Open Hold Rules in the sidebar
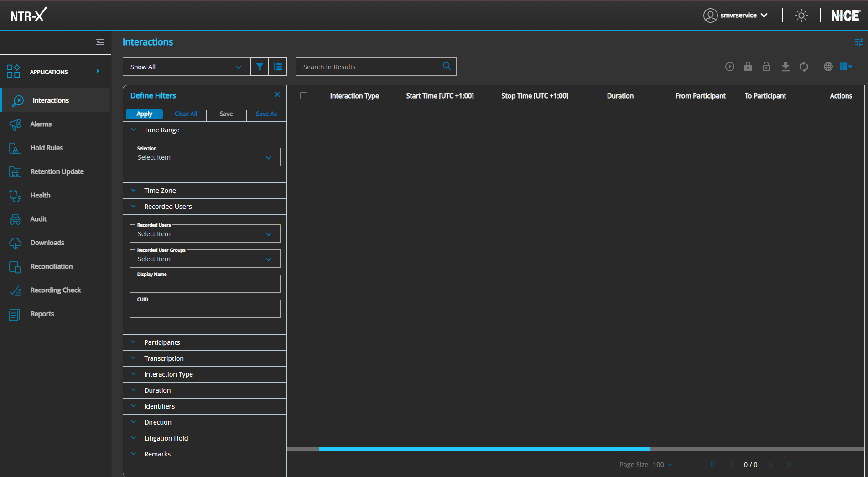The width and height of the screenshot is (868, 477). pyautogui.click(x=56, y=148)
